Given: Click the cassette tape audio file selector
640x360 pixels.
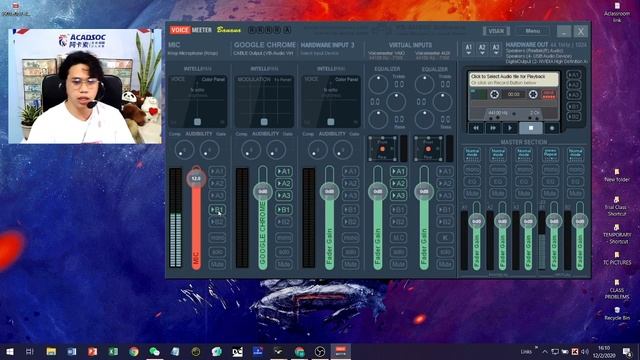Looking at the screenshot, I should point(513,79).
